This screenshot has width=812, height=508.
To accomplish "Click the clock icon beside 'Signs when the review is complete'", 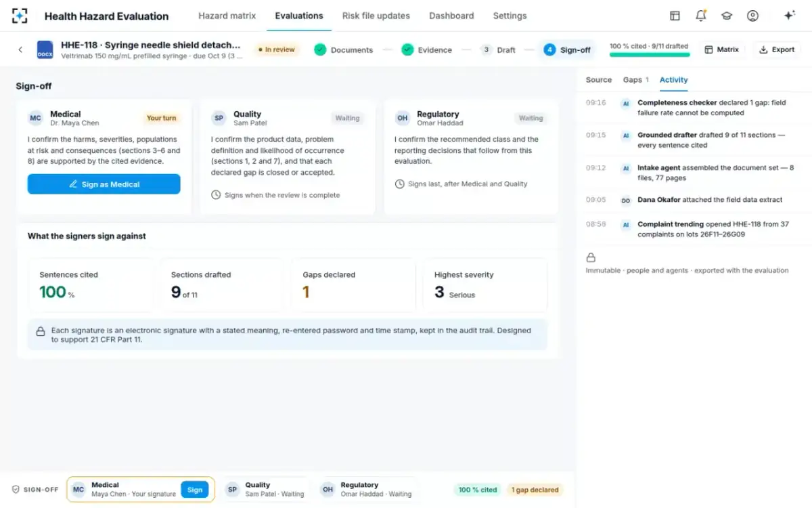I will 216,195.
